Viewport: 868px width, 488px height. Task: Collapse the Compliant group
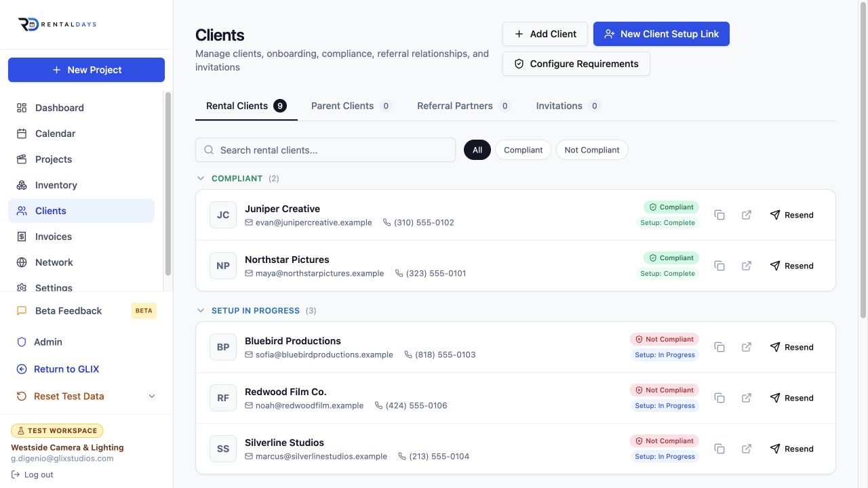[200, 178]
